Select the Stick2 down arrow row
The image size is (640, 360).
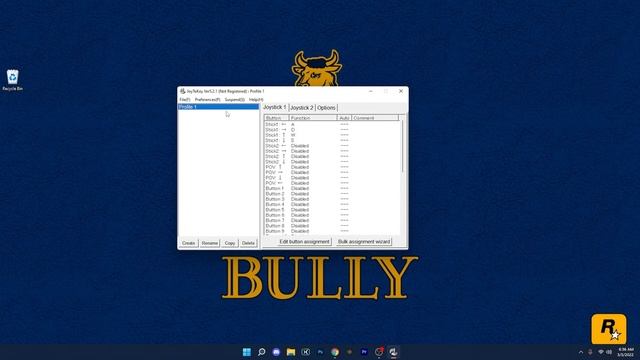point(332,162)
